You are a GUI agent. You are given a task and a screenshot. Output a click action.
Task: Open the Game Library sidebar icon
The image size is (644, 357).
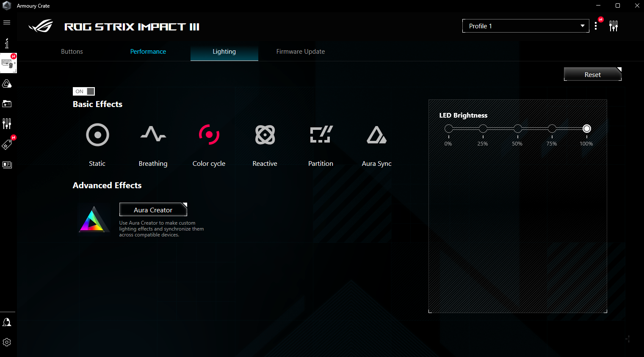pos(7,104)
